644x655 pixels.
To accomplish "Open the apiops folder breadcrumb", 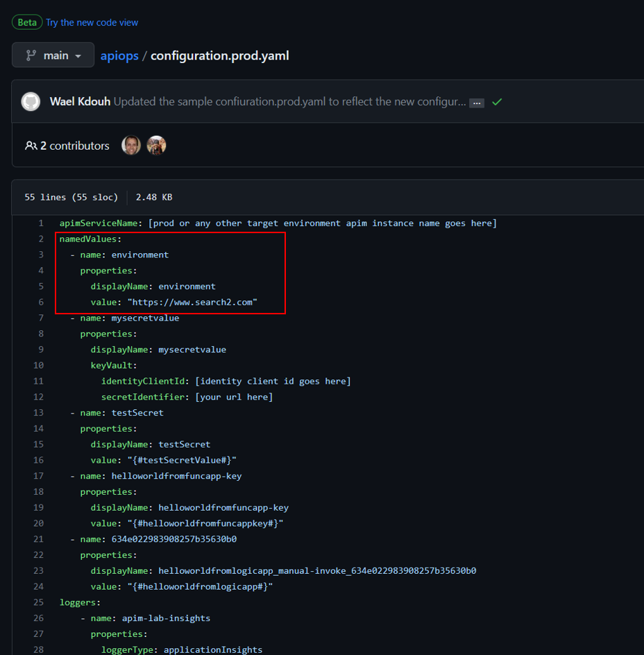I will coord(119,56).
